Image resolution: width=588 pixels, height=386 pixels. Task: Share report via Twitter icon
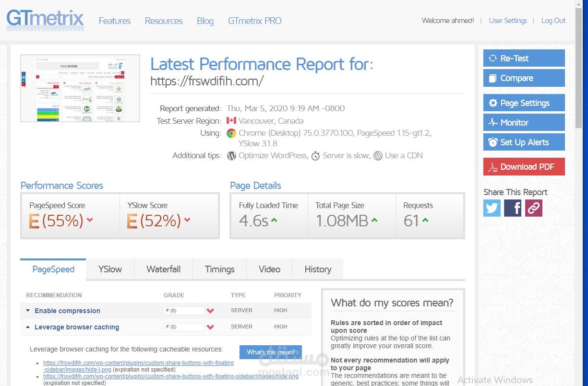click(492, 208)
